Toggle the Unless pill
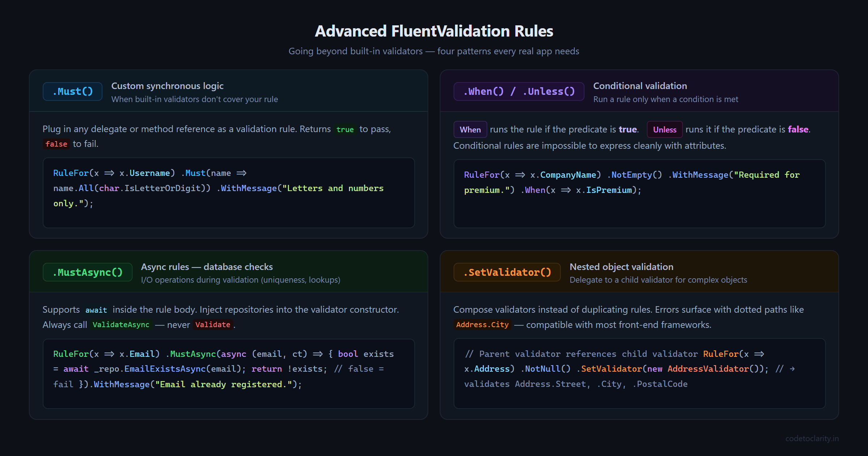Screen dimensions: 868x456 pyautogui.click(x=664, y=129)
